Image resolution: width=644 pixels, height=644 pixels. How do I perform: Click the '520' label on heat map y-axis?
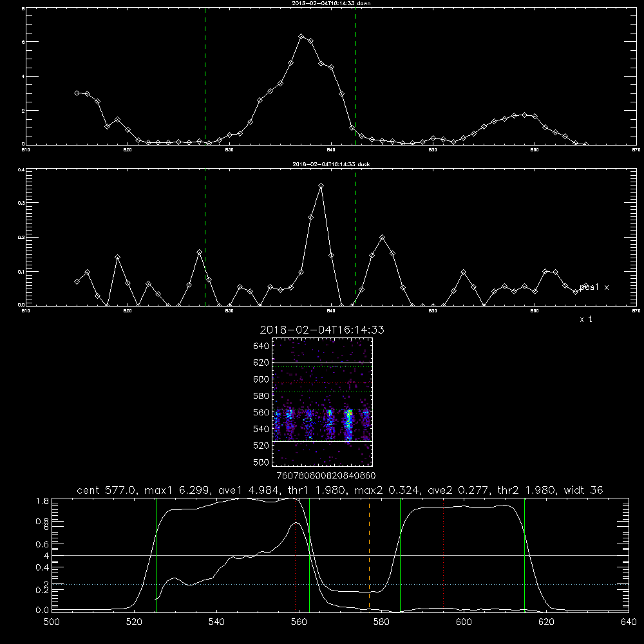pyautogui.click(x=261, y=446)
